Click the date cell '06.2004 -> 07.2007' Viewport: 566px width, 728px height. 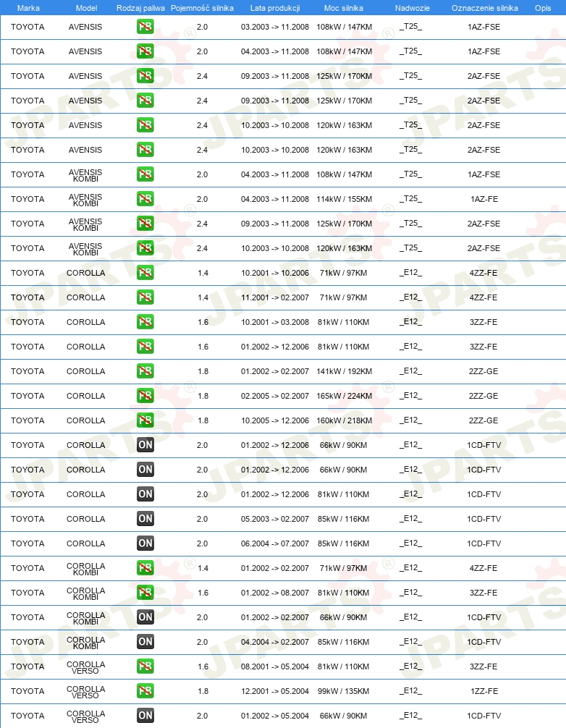275,543
